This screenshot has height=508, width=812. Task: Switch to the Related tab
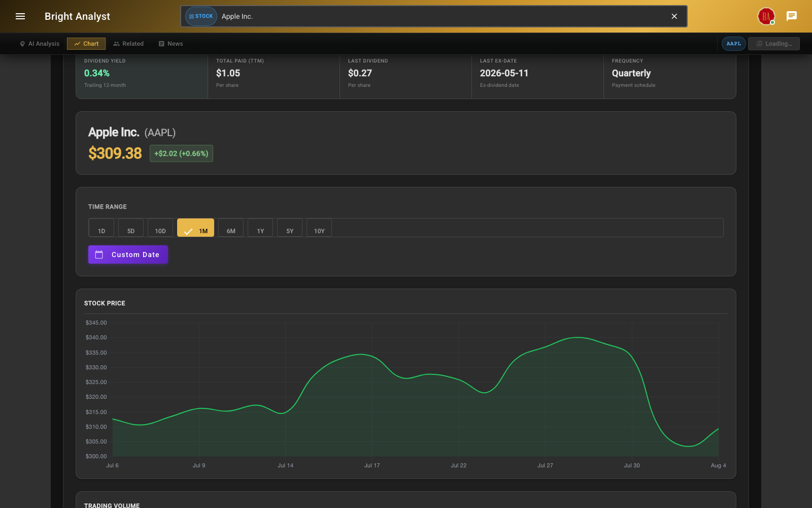(128, 44)
